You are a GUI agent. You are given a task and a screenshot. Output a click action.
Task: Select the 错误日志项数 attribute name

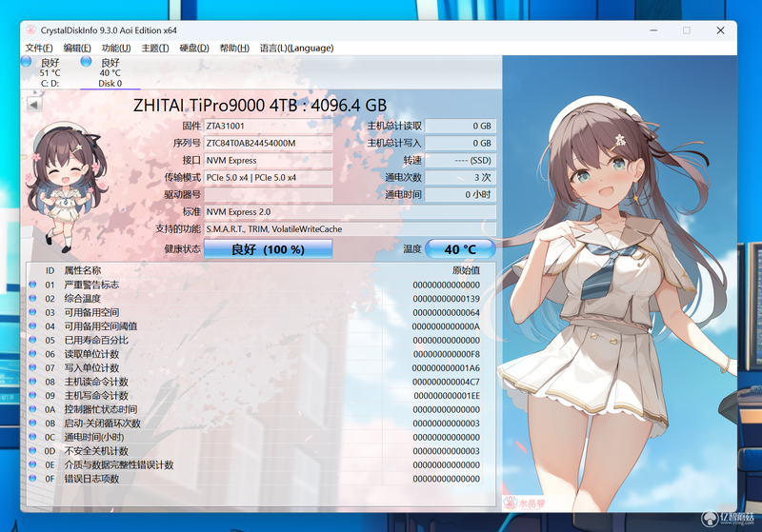click(91, 479)
